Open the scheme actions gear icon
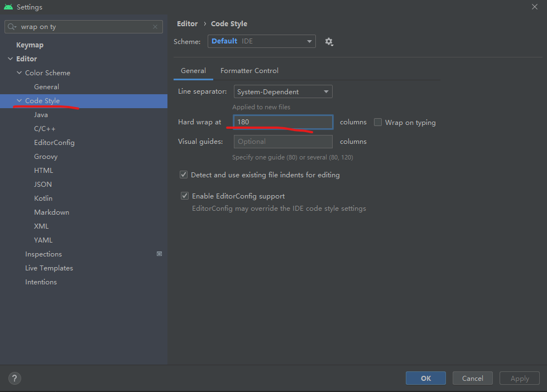 click(x=329, y=42)
